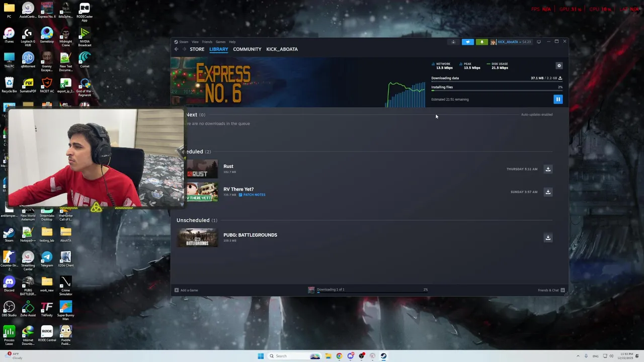The width and height of the screenshot is (644, 362).
Task: Click the blue announcements megaphone icon
Action: coord(468,42)
